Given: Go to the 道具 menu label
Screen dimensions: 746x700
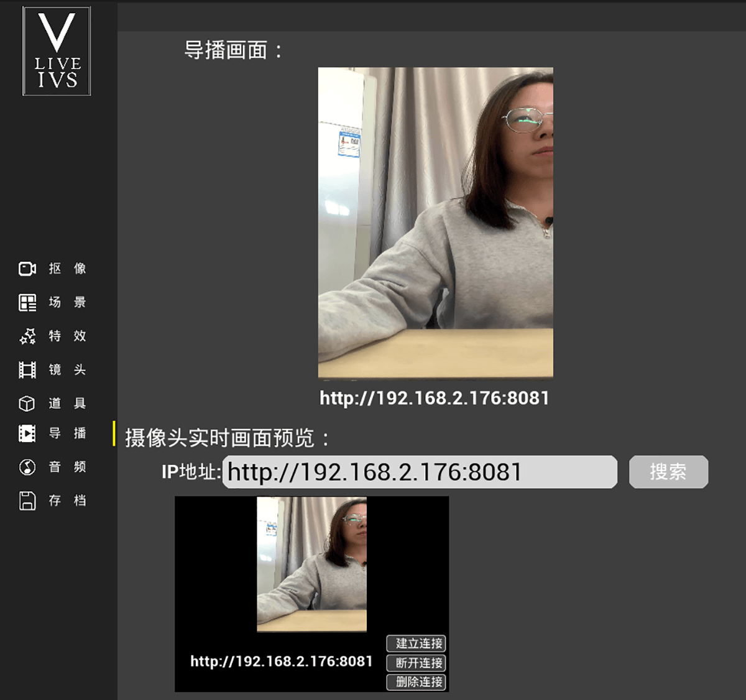Looking at the screenshot, I should click(x=67, y=403).
